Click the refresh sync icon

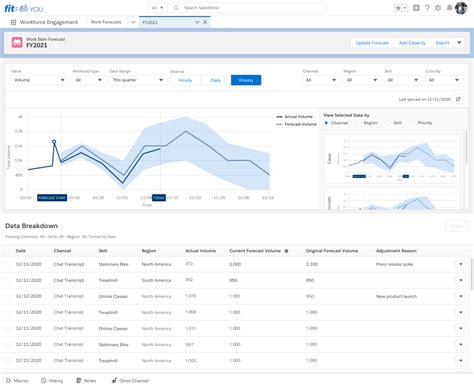click(x=458, y=99)
